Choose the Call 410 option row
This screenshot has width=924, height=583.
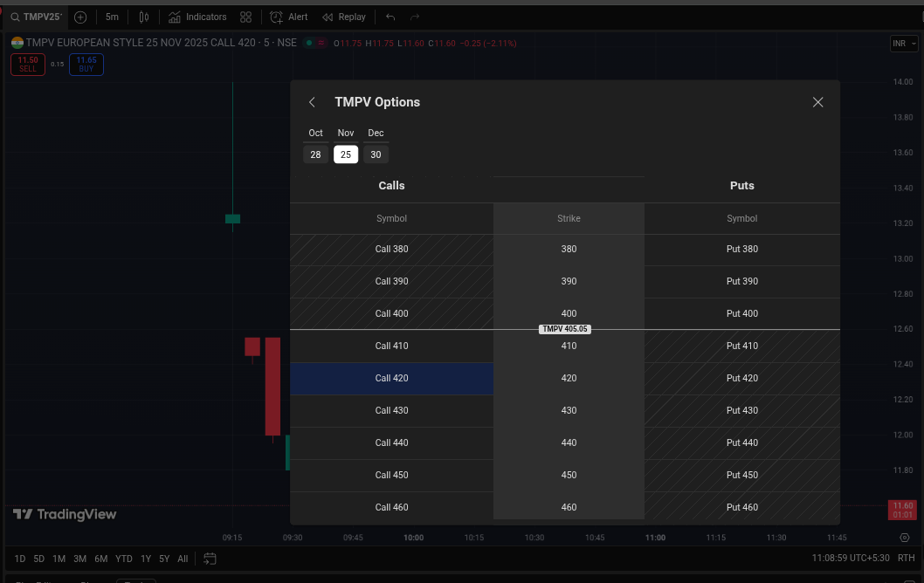(391, 346)
